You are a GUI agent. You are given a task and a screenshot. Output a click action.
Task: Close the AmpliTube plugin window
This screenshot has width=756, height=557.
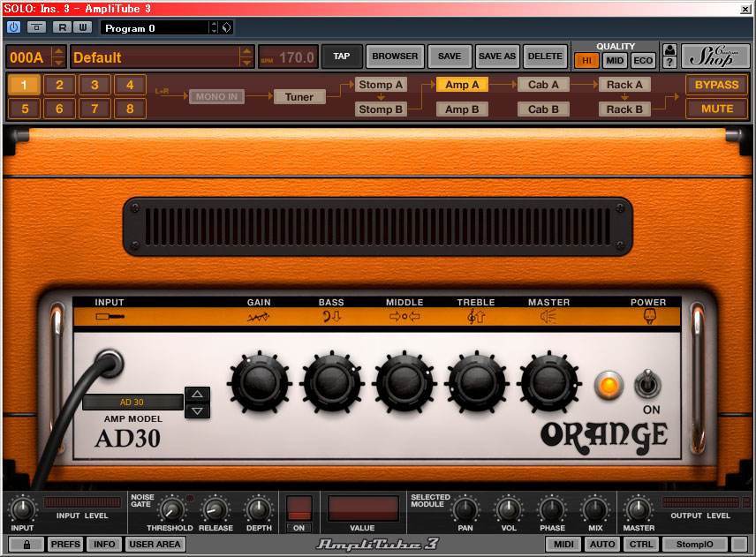[745, 9]
